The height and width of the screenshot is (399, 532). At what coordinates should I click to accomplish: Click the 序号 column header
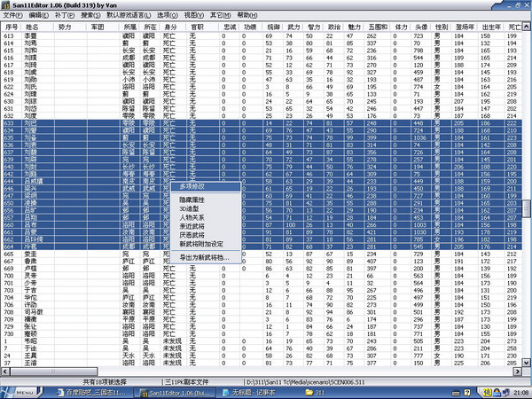(x=12, y=28)
